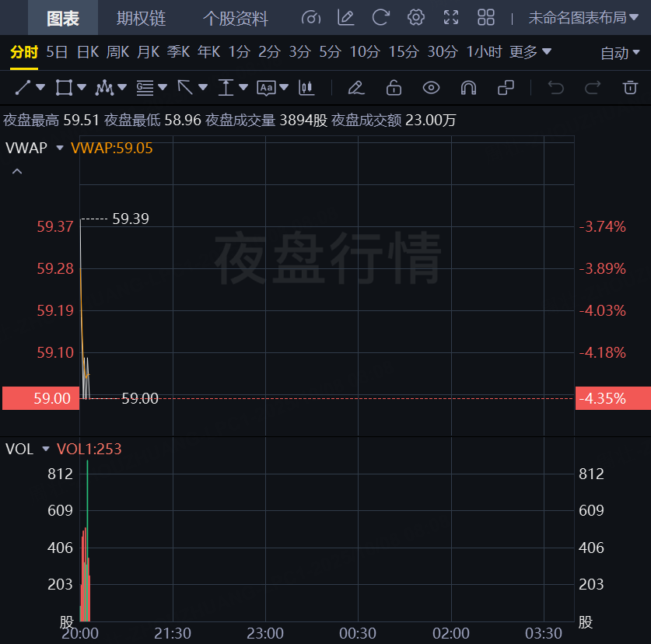
Task: Delete drawings with the trash icon
Action: [630, 88]
